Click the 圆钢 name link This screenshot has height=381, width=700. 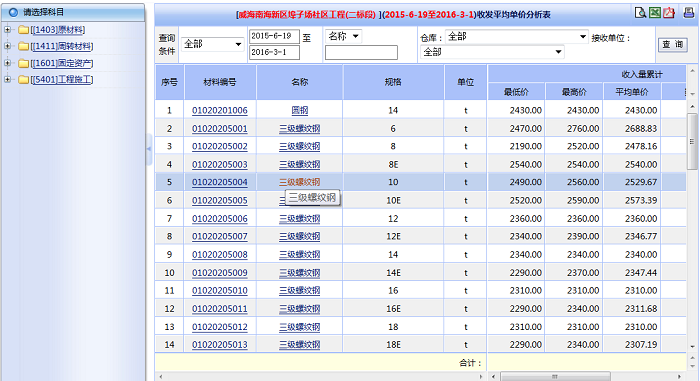coord(300,110)
